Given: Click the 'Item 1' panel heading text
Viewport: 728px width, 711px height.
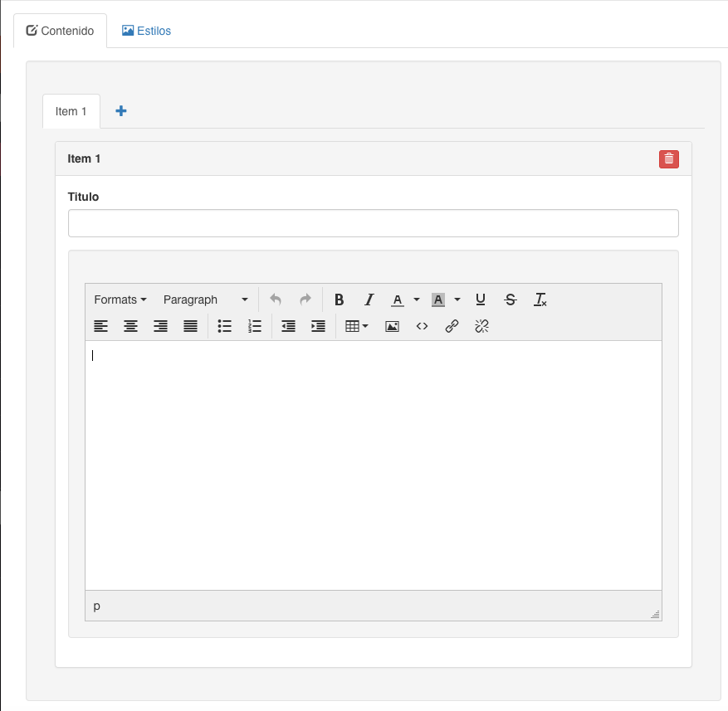Looking at the screenshot, I should pyautogui.click(x=84, y=158).
